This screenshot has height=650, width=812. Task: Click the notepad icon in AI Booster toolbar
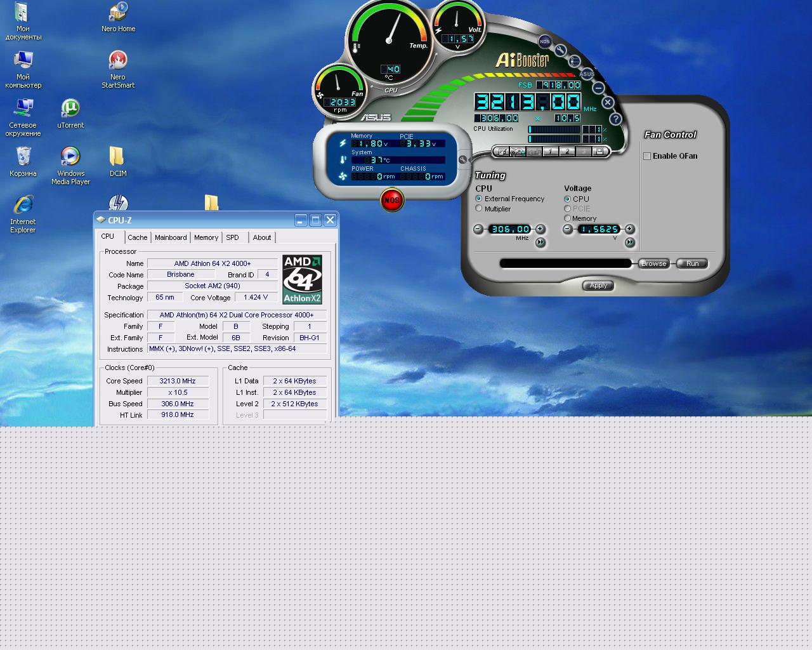[502, 152]
